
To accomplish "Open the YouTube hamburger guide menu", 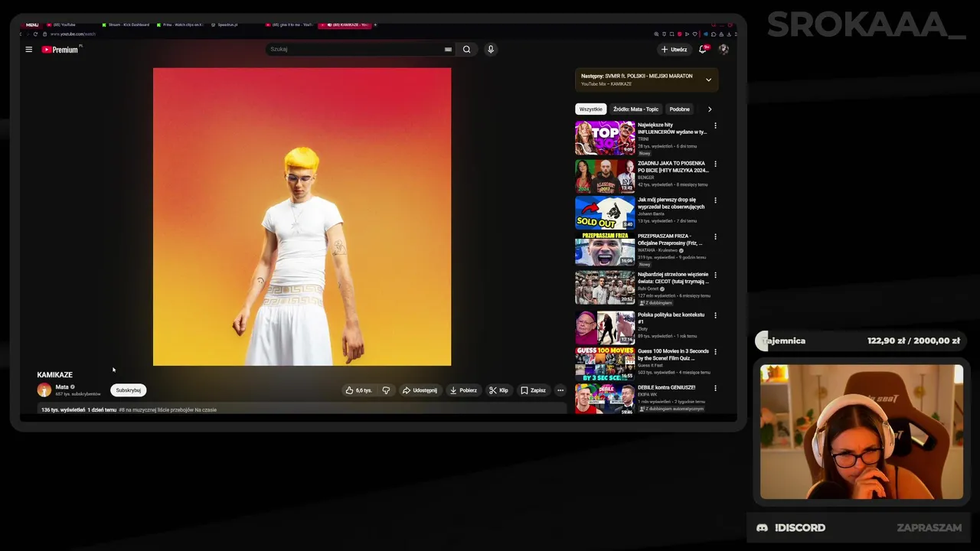I will click(28, 50).
